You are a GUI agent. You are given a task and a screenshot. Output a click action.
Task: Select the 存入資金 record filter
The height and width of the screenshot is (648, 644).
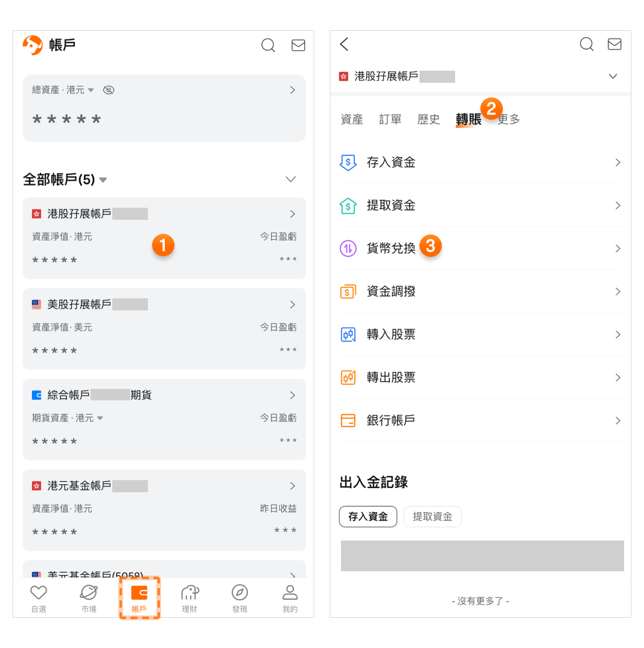[368, 516]
